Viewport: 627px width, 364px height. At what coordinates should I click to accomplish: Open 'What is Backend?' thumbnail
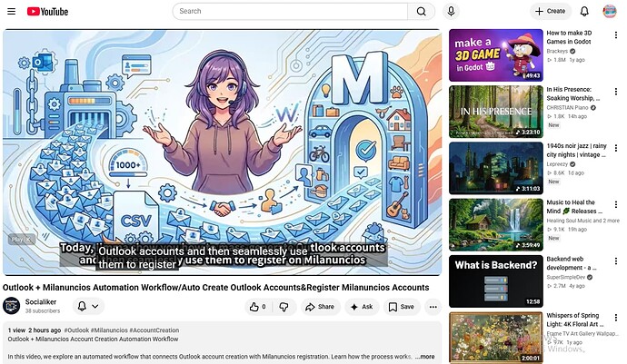(x=496, y=281)
